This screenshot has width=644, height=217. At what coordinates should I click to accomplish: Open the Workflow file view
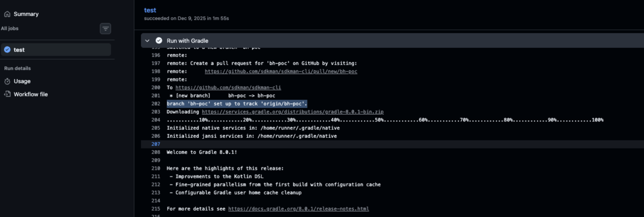[x=31, y=94]
